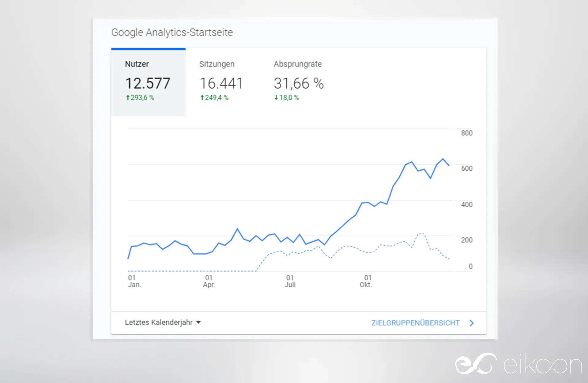Click the 01 Apr. label on the x-axis
The width and height of the screenshot is (588, 383).
coord(209,281)
